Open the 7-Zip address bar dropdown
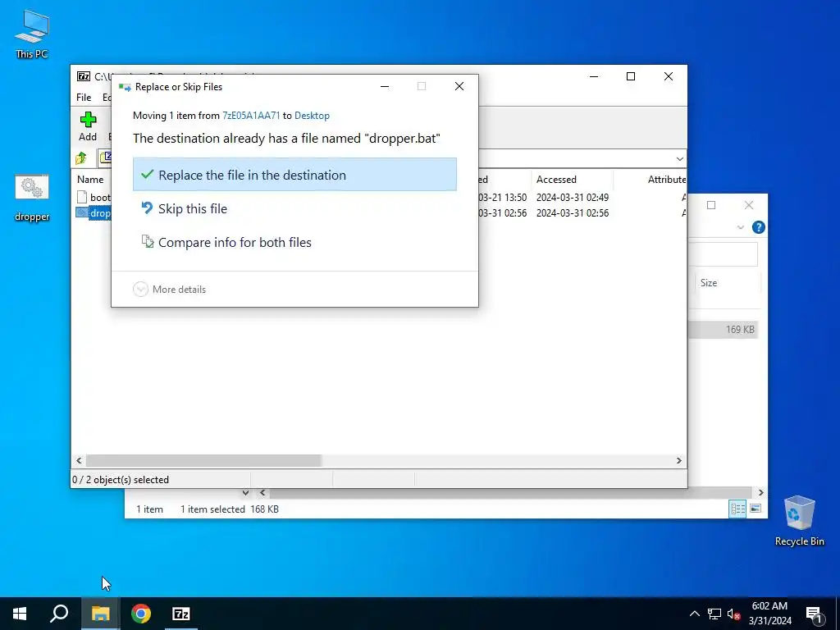Screen dimensions: 840x630 pos(679,158)
